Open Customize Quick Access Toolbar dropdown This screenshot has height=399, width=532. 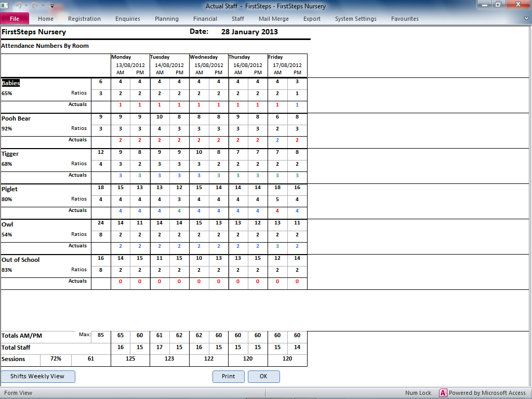click(x=52, y=6)
